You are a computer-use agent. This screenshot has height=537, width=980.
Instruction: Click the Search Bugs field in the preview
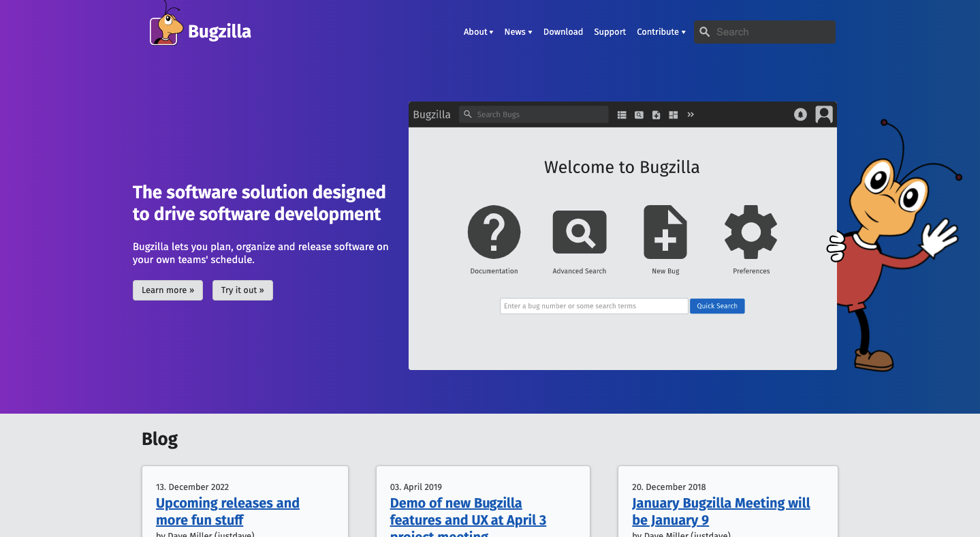coord(534,114)
